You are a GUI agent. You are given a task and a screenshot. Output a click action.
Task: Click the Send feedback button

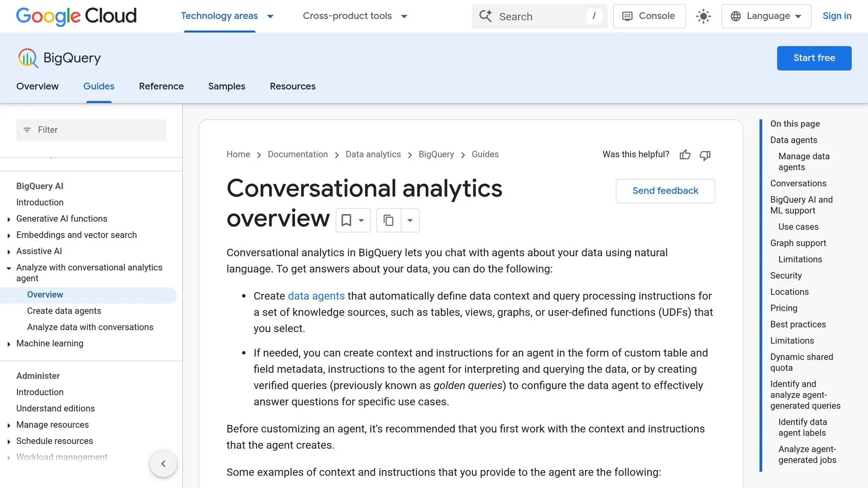(665, 191)
